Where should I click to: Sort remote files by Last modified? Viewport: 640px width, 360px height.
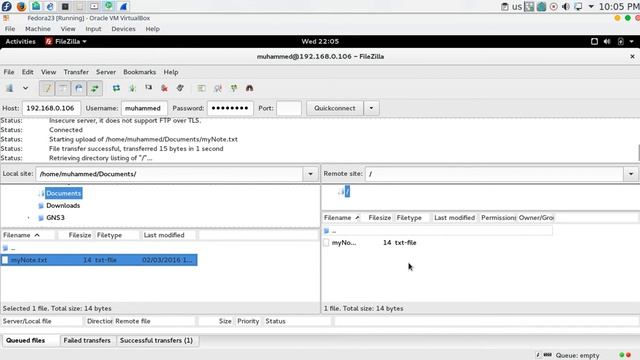tap(455, 218)
